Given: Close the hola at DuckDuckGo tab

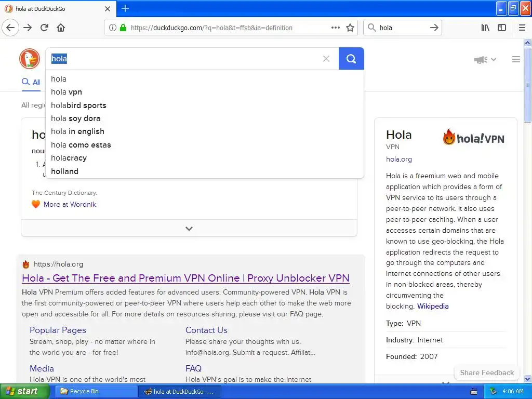Looking at the screenshot, I should click(108, 9).
